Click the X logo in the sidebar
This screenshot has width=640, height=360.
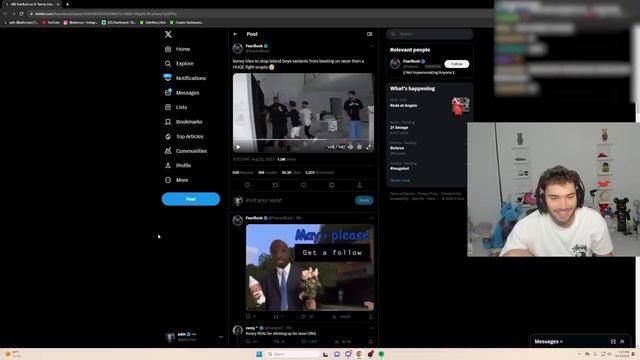coord(168,34)
